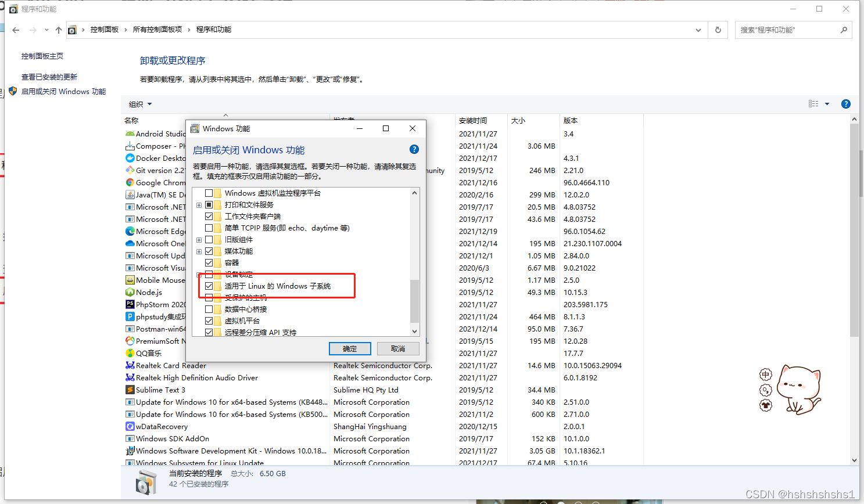Go up one folder level arrow
864x504 pixels.
tap(59, 30)
